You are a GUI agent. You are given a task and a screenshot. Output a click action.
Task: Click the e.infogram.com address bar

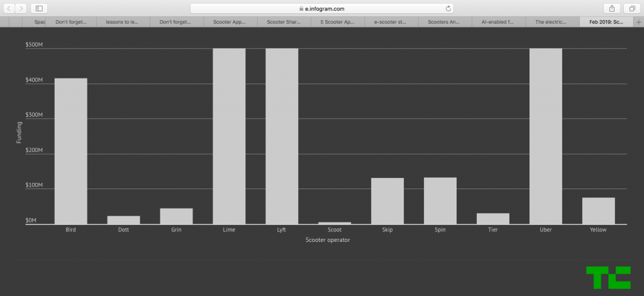tap(322, 8)
